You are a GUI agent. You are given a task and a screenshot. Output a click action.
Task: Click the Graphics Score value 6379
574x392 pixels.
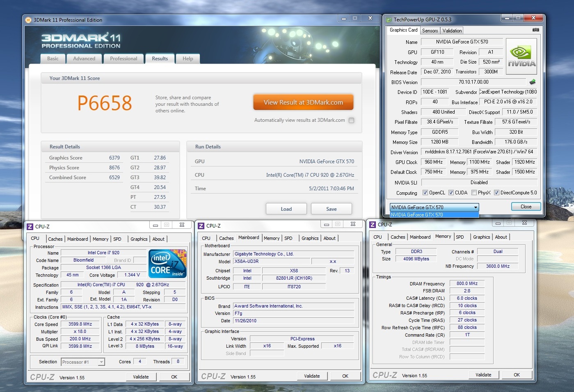click(114, 158)
